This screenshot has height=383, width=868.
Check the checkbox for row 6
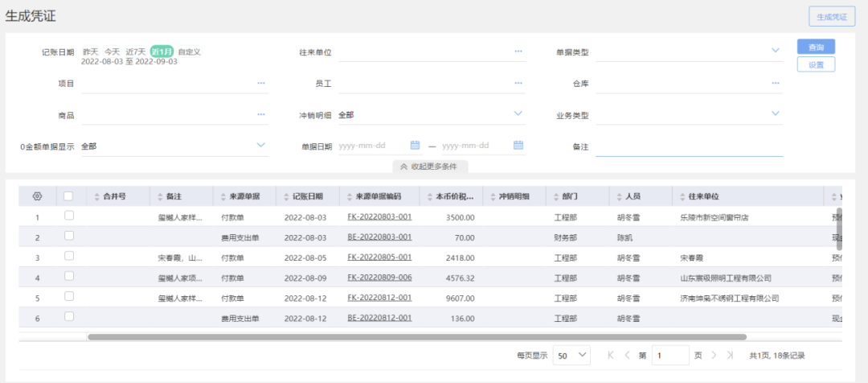[68, 316]
